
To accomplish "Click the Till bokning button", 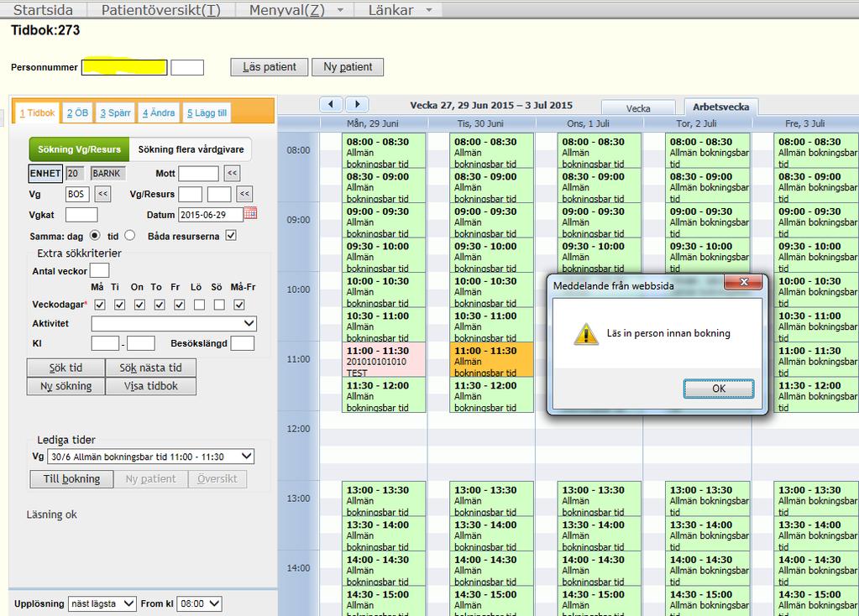I will (x=71, y=479).
